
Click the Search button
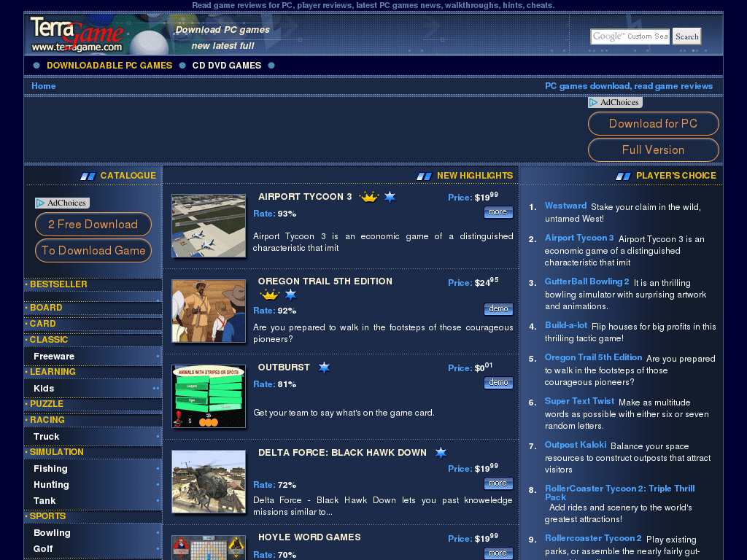tap(686, 36)
